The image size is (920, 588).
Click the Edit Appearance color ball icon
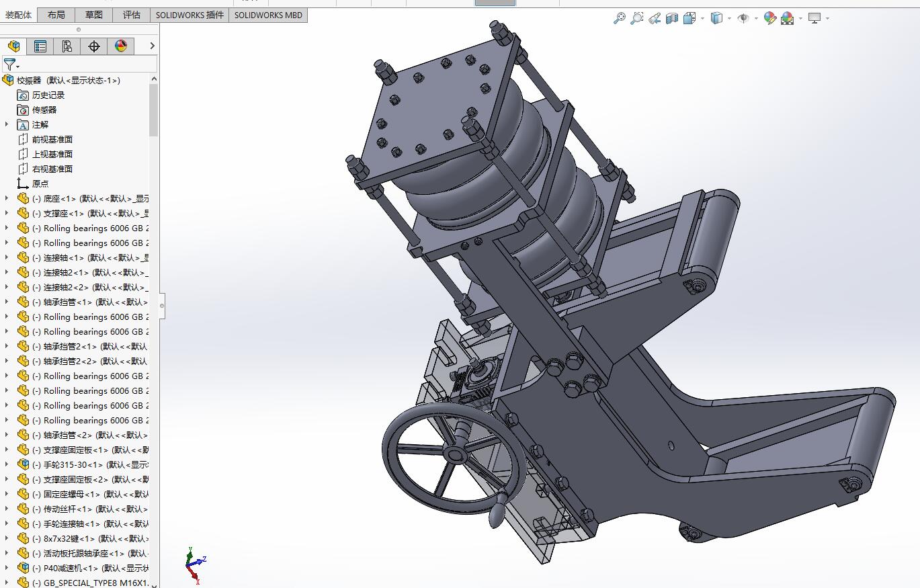770,18
